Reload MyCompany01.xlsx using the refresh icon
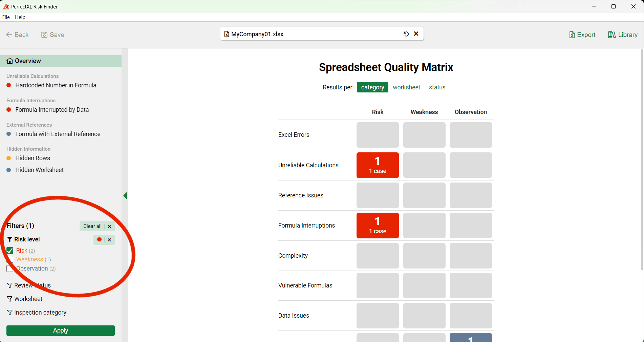 (x=406, y=34)
